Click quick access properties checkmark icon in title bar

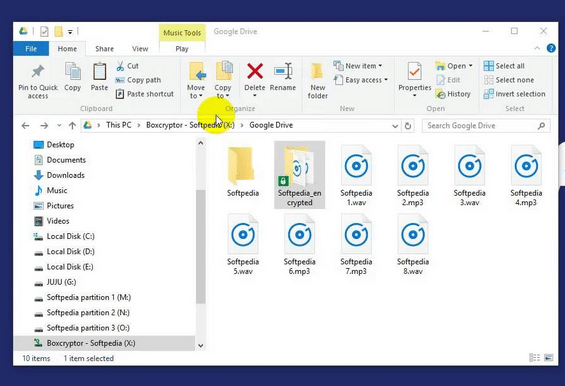pyautogui.click(x=44, y=32)
